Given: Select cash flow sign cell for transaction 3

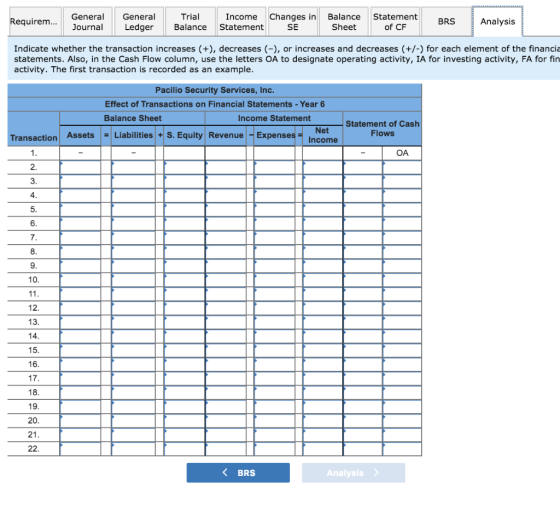Looking at the screenshot, I should pos(363,181).
